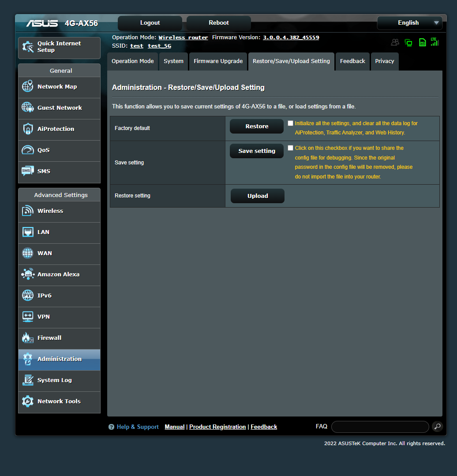The image size is (457, 476).
Task: Open the Manual link
Action: click(174, 427)
